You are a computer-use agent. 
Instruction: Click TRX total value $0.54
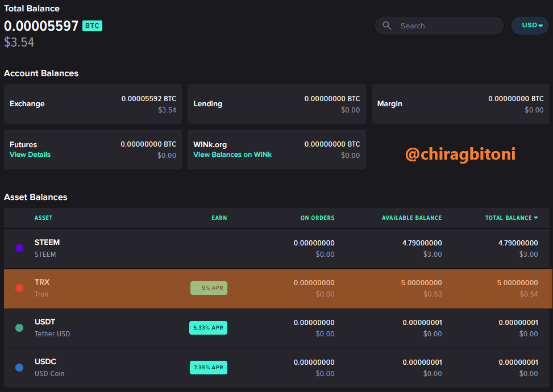[529, 294]
